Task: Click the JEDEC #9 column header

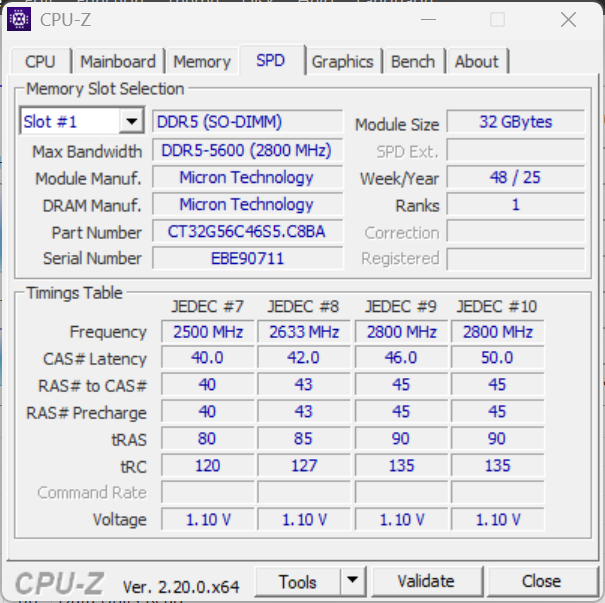Action: click(x=401, y=307)
